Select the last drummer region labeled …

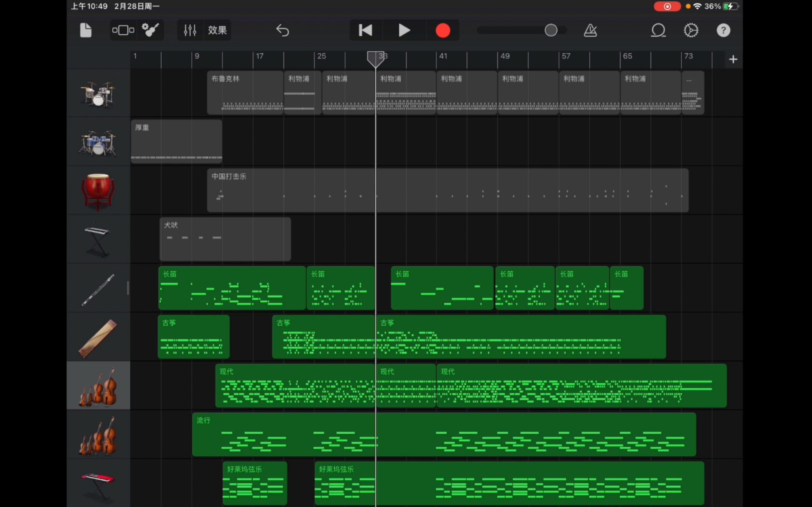click(x=693, y=93)
